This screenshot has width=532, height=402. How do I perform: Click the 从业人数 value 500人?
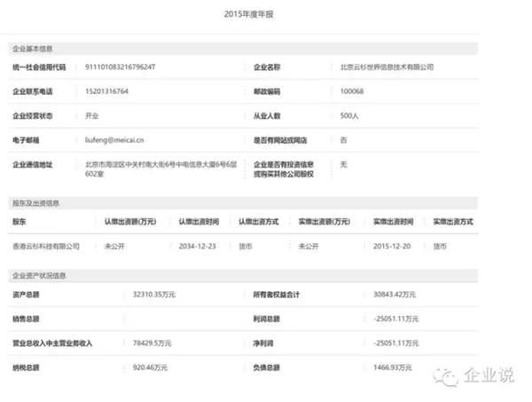point(350,115)
